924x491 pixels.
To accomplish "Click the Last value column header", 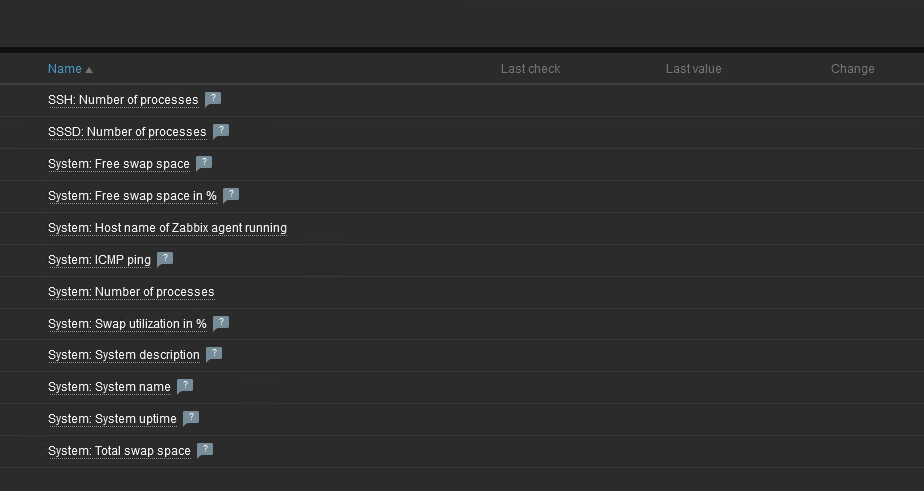I will (x=693, y=69).
